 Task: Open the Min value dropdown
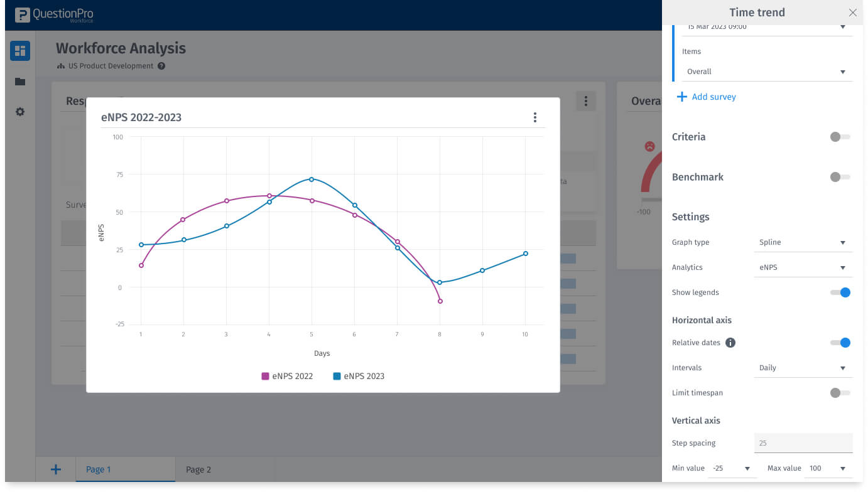coord(732,468)
